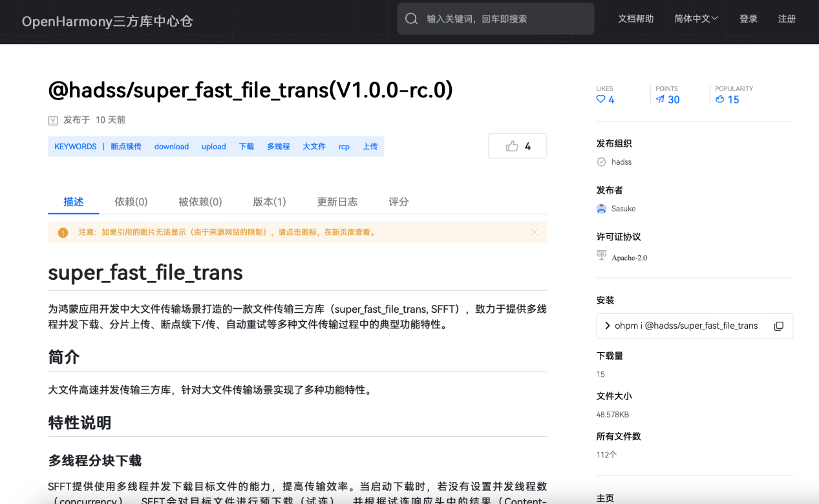The image size is (819, 504).
Task: Click the Apache-2.0 license scale icon
Action: pos(601,255)
